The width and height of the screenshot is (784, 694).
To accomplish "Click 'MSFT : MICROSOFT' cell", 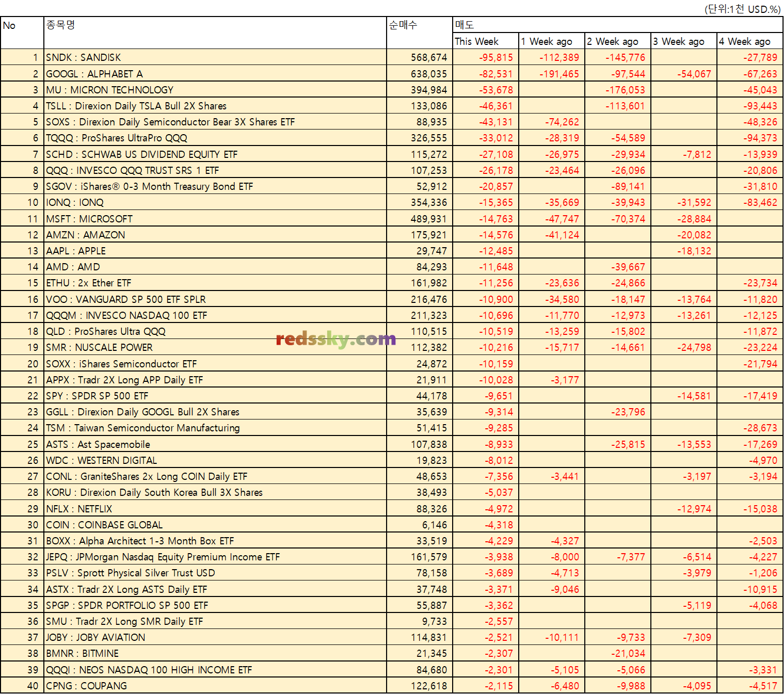I will click(215, 219).
